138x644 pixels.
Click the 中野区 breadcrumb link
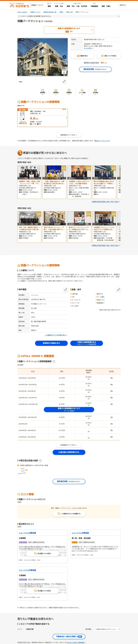(x=61, y=12)
